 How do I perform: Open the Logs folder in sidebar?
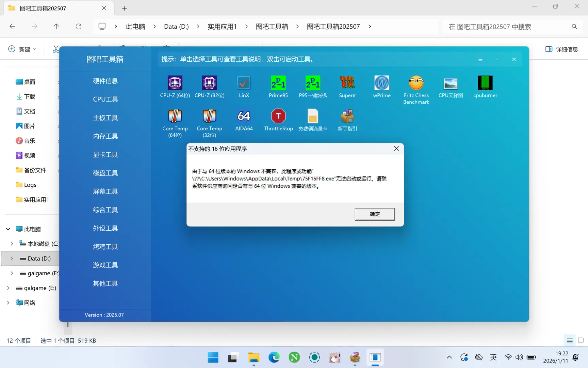[x=27, y=185]
